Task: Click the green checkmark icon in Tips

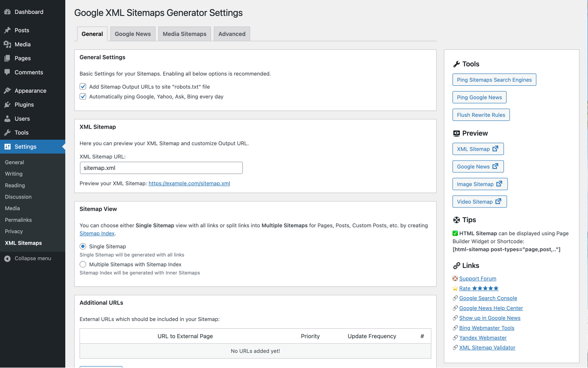Action: pyautogui.click(x=455, y=234)
